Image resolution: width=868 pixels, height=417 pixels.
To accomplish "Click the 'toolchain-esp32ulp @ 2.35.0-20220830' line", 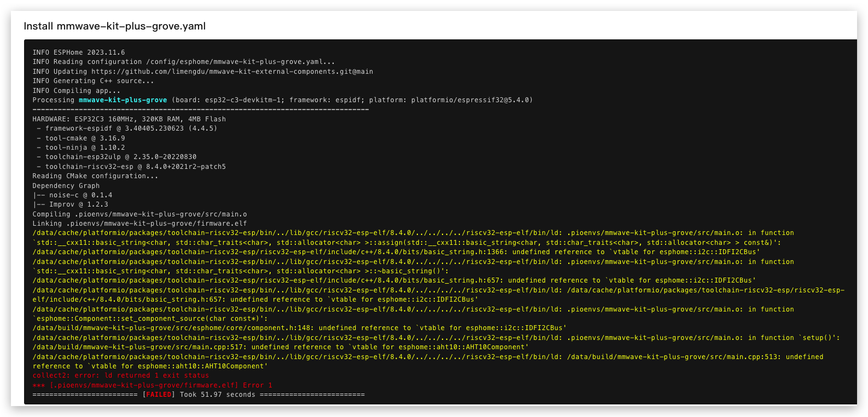I will click(x=116, y=157).
